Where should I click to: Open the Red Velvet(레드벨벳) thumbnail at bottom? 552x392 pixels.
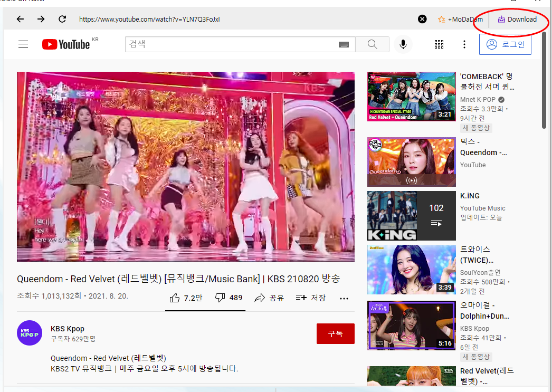tap(412, 376)
